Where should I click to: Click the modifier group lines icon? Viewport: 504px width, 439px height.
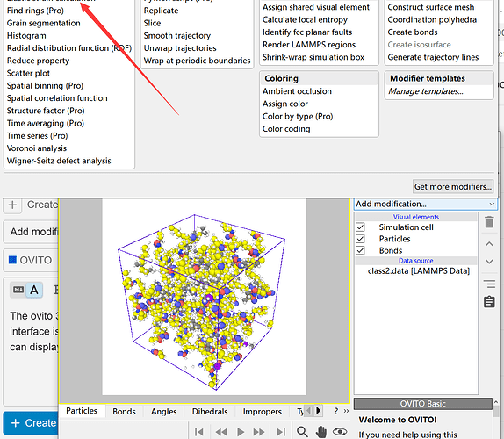coord(489,284)
